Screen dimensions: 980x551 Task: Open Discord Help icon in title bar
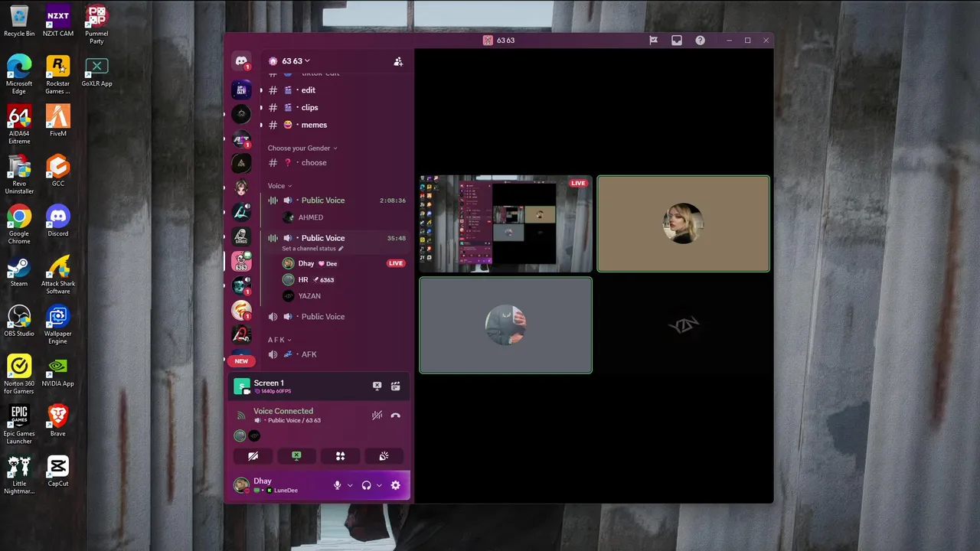click(x=700, y=41)
